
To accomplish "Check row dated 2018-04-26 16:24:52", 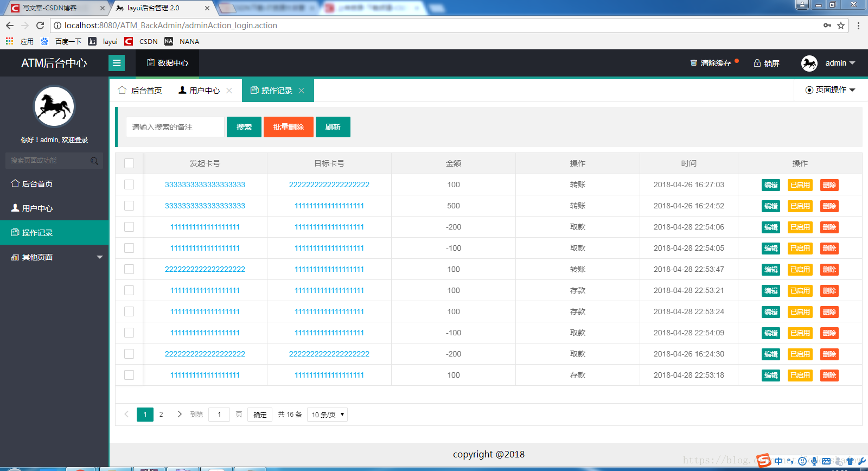I will point(129,206).
